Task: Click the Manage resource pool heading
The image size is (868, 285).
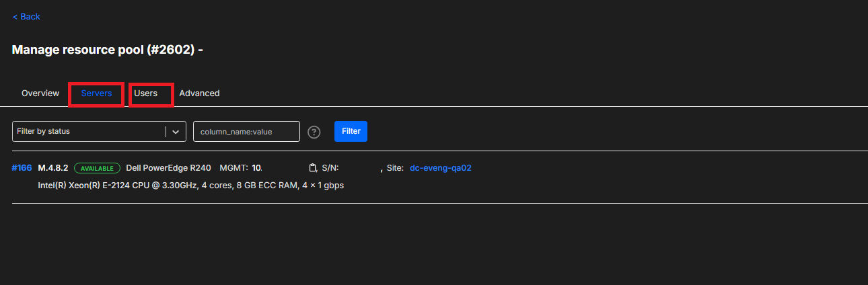Action: click(108, 50)
